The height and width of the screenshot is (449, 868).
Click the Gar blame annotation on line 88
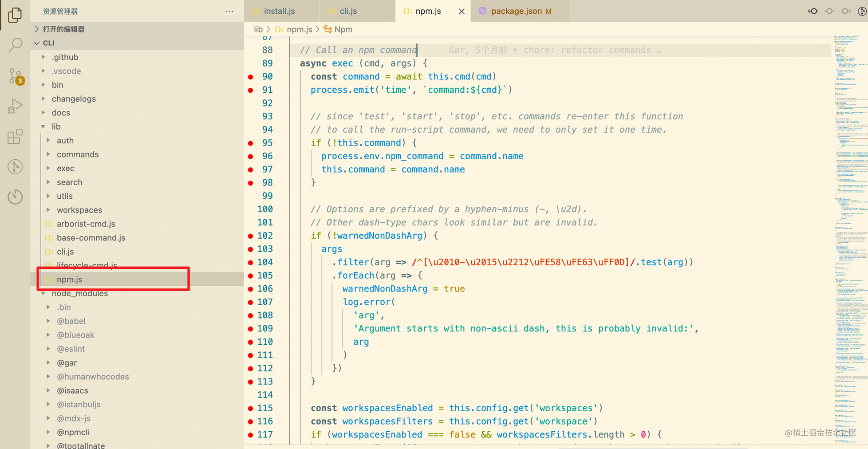(555, 50)
